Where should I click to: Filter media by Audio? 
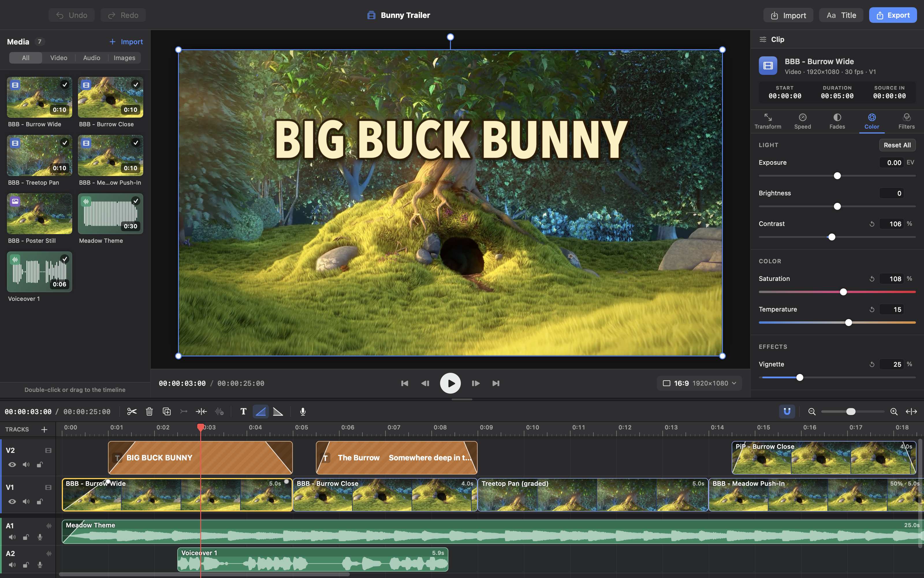[92, 58]
